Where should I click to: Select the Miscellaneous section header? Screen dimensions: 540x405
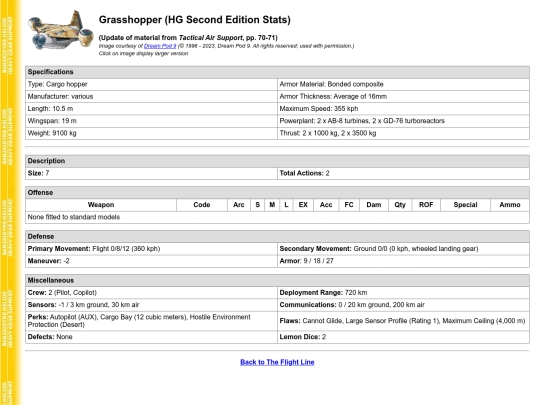pos(277,281)
